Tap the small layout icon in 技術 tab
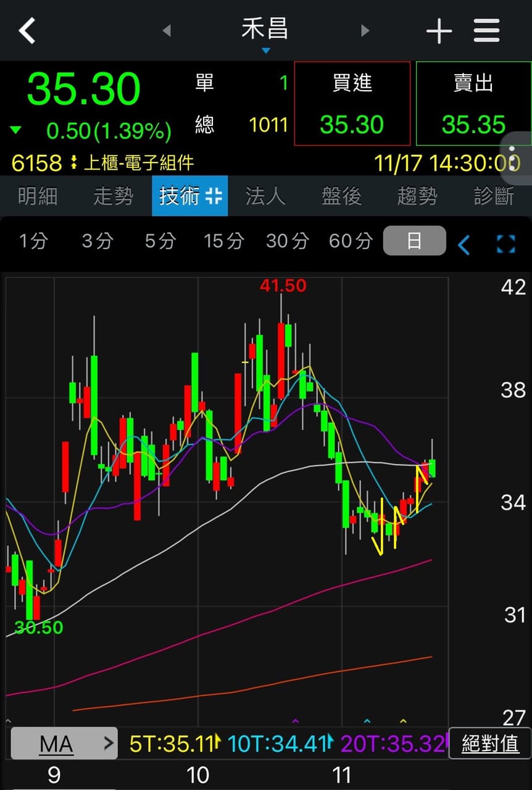Image resolution: width=532 pixels, height=790 pixels. tap(214, 196)
